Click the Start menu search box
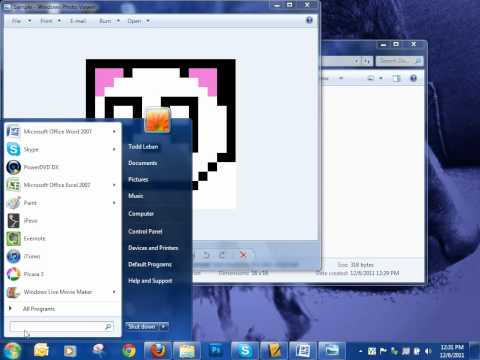The width and height of the screenshot is (480, 360). pyautogui.click(x=61, y=326)
